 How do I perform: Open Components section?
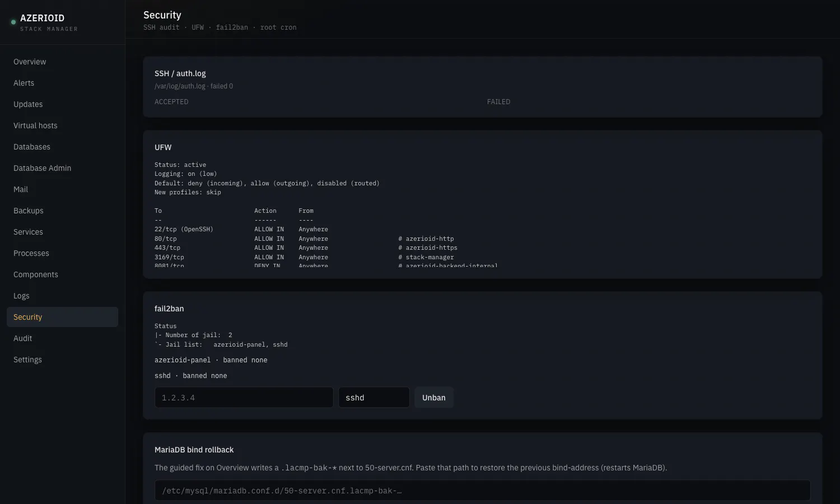(x=62, y=274)
